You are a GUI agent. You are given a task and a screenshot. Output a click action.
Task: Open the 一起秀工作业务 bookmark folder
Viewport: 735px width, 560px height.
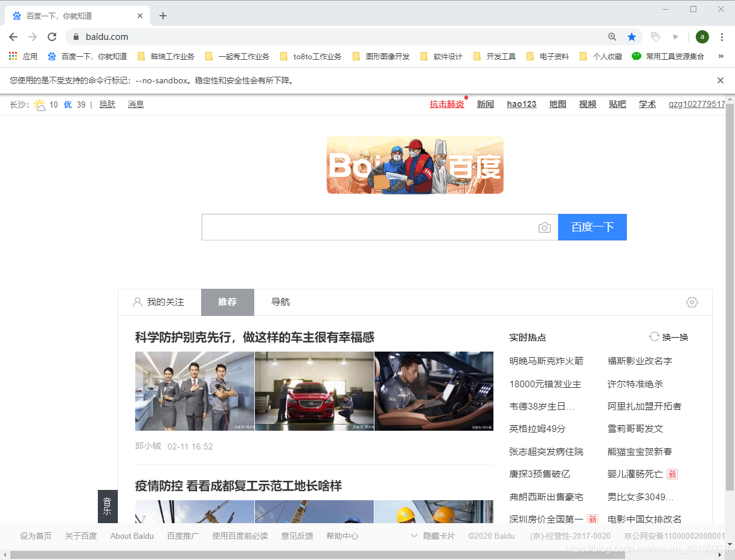click(237, 56)
